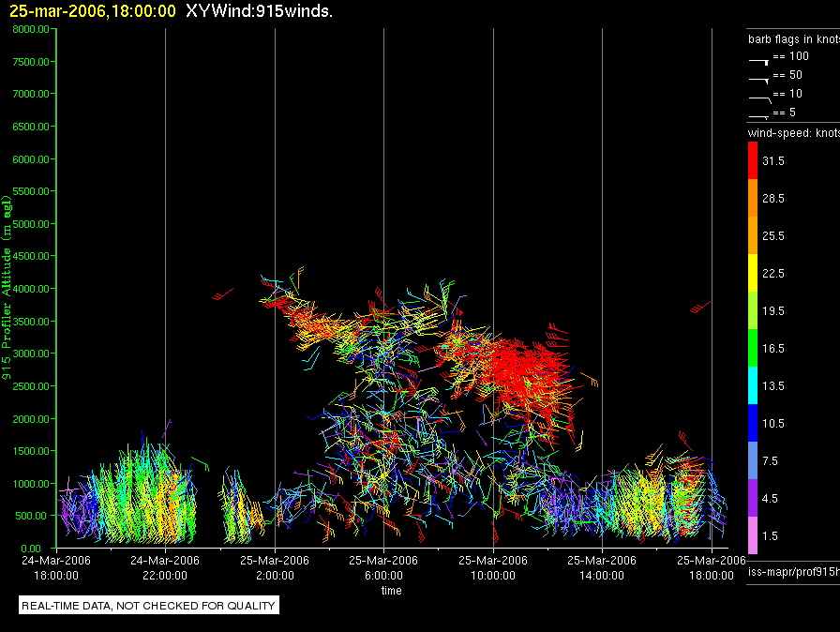Image resolution: width=840 pixels, height=632 pixels.
Task: Click the yellow 22.5 knots color swatch
Action: 753,273
